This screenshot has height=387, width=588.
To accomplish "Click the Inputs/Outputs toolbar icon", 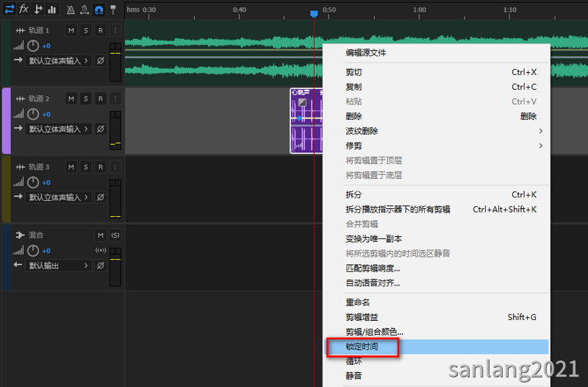I will click(x=10, y=9).
